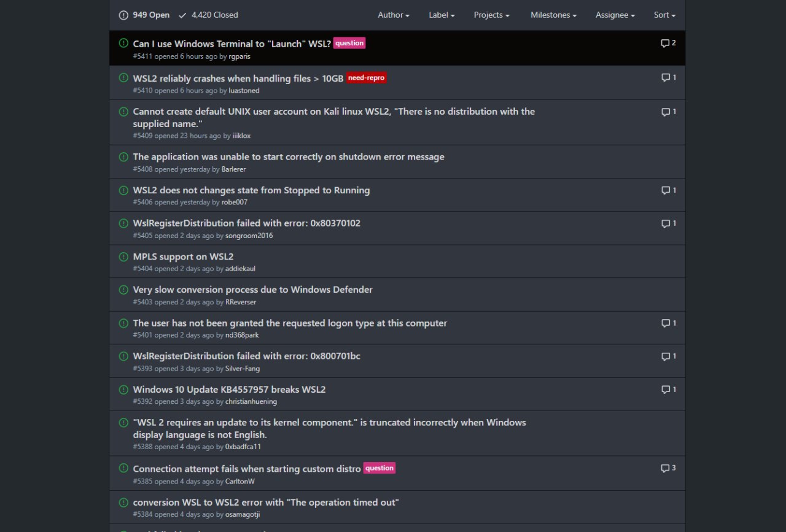The width and height of the screenshot is (786, 532).
Task: Open the Sort dropdown
Action: (664, 15)
